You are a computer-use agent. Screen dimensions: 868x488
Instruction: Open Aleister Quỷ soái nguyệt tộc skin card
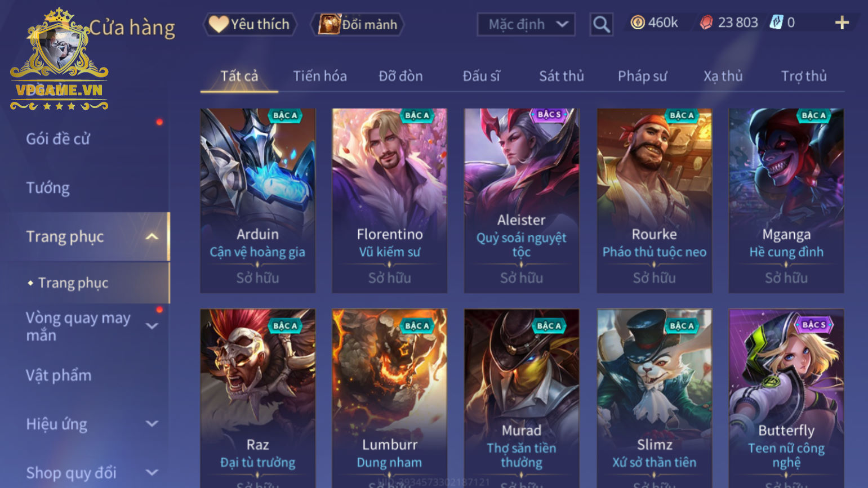(522, 200)
